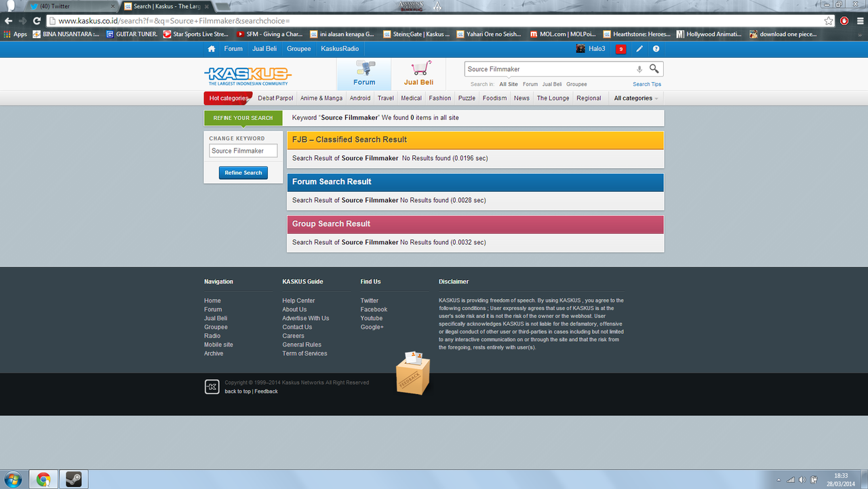The width and height of the screenshot is (868, 489).
Task: Click Forum in the top blue bar
Action: [x=233, y=49]
